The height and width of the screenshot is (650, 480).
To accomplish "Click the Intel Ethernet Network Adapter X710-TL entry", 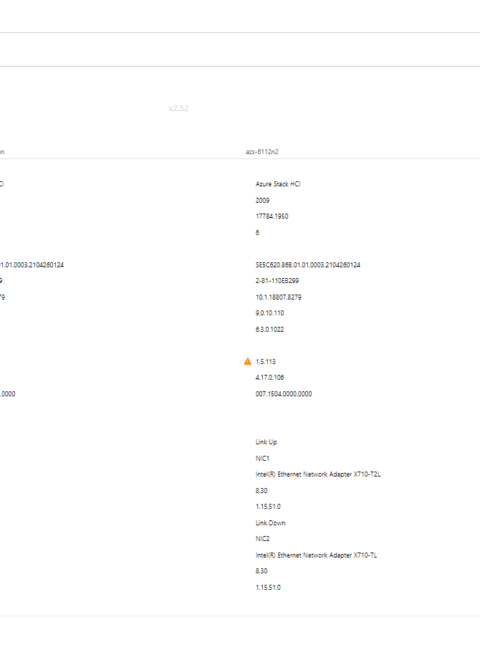I will point(316,555).
